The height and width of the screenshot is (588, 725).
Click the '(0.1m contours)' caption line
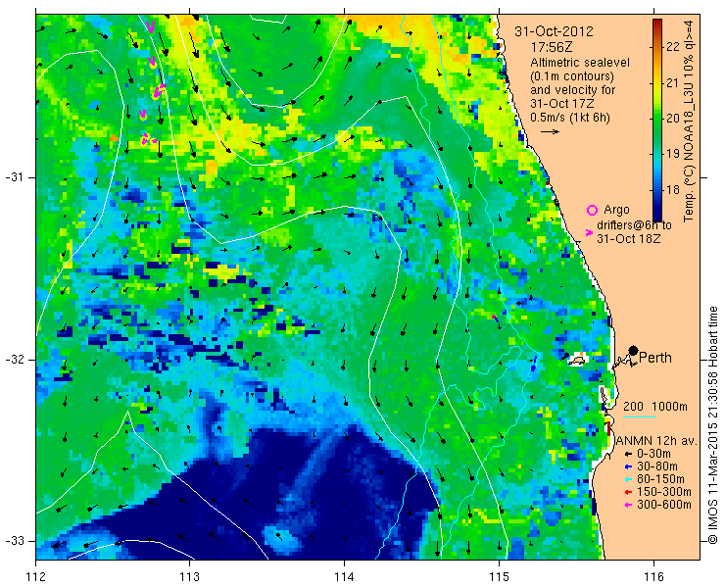572,75
